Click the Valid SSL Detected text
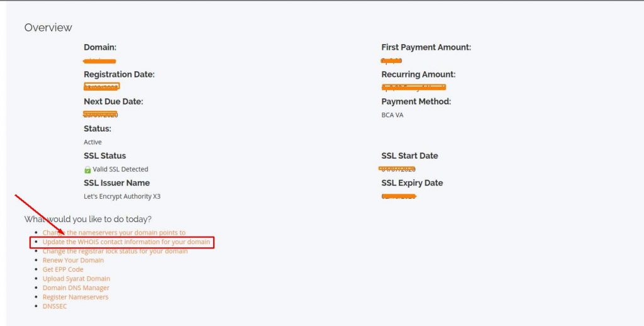 click(121, 169)
